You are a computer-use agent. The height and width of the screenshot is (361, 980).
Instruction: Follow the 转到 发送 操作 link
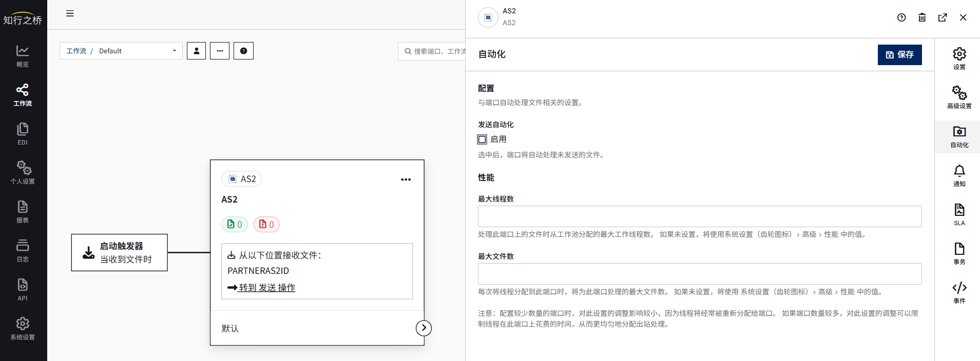point(267,288)
